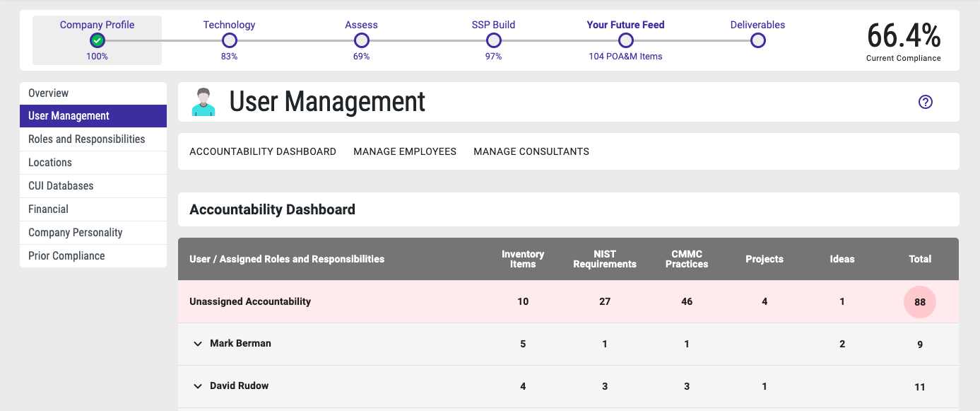Screen dimensions: 980x411
Task: Open the Manage Employees tab
Action: 405,151
